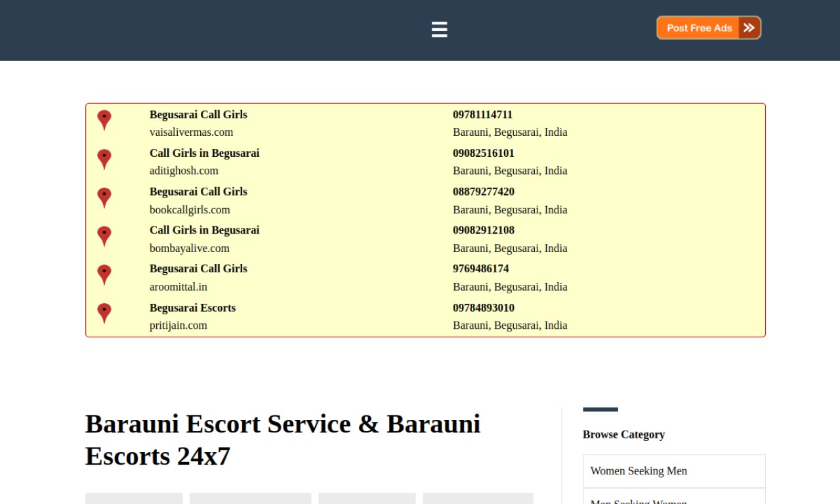Click the Barauni Escort Service page heading
This screenshot has height=504, width=840.
point(283,440)
